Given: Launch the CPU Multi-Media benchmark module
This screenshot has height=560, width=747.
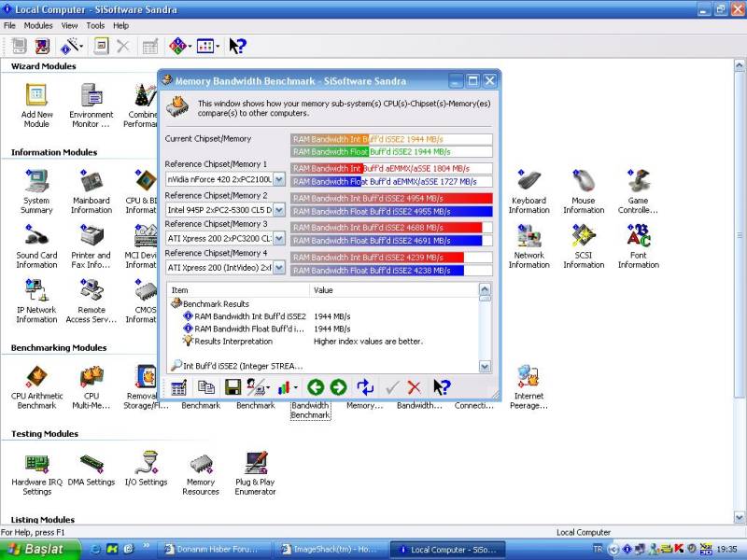Looking at the screenshot, I should pos(91,387).
